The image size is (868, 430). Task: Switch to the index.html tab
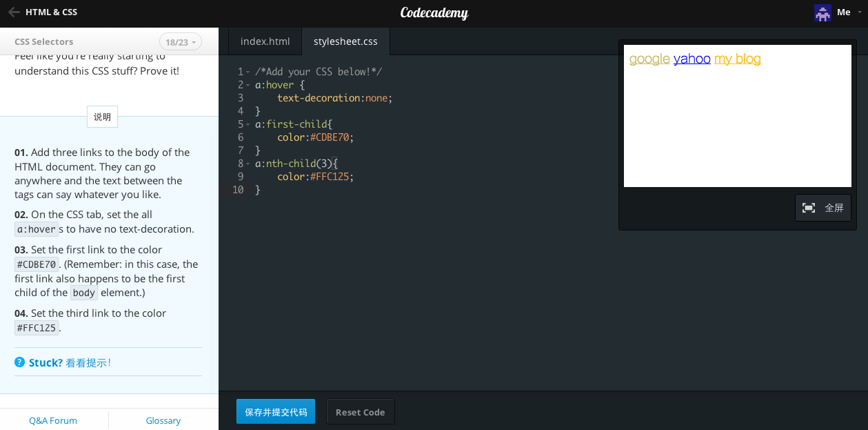coord(264,41)
